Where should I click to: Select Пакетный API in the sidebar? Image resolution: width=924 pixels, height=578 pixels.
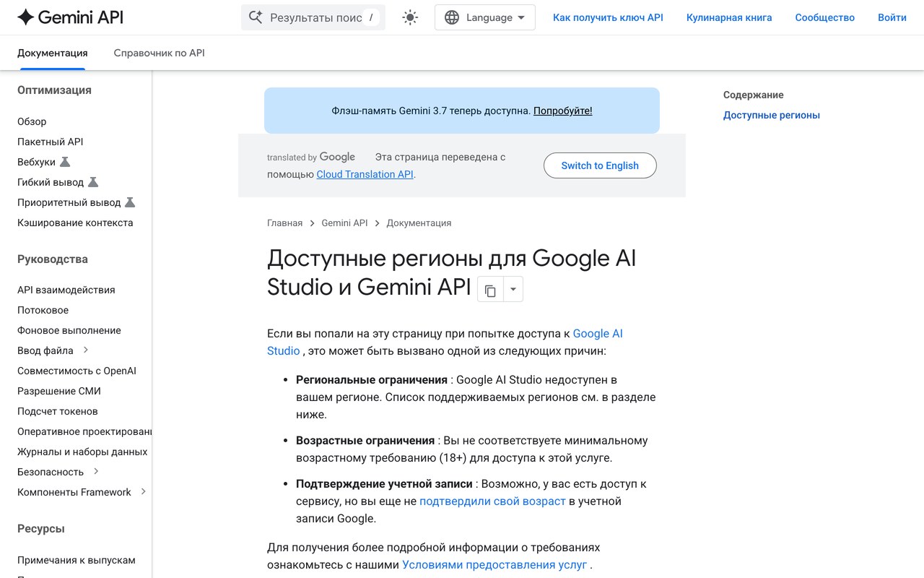click(51, 142)
